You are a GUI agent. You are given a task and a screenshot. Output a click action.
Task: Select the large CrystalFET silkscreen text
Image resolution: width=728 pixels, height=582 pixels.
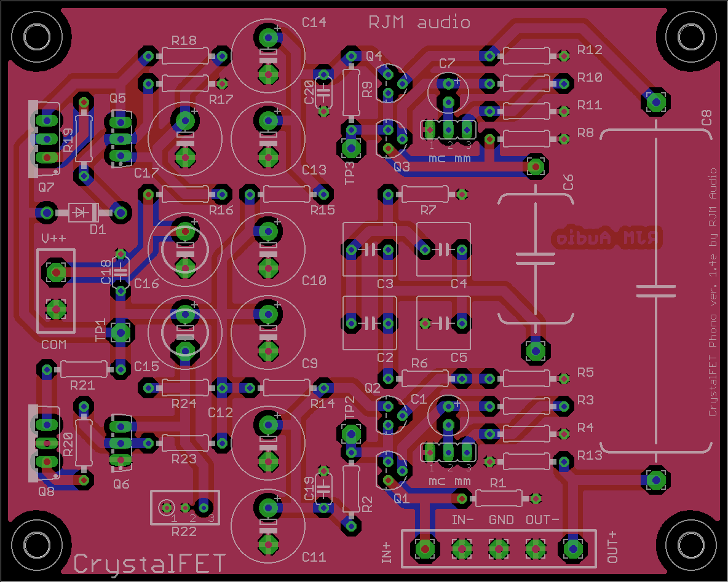pos(149,564)
